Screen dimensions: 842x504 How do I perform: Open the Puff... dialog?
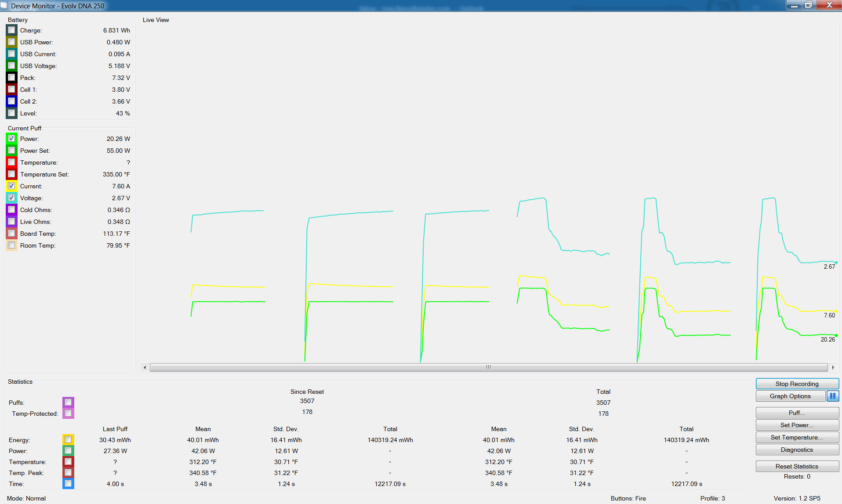(x=797, y=413)
